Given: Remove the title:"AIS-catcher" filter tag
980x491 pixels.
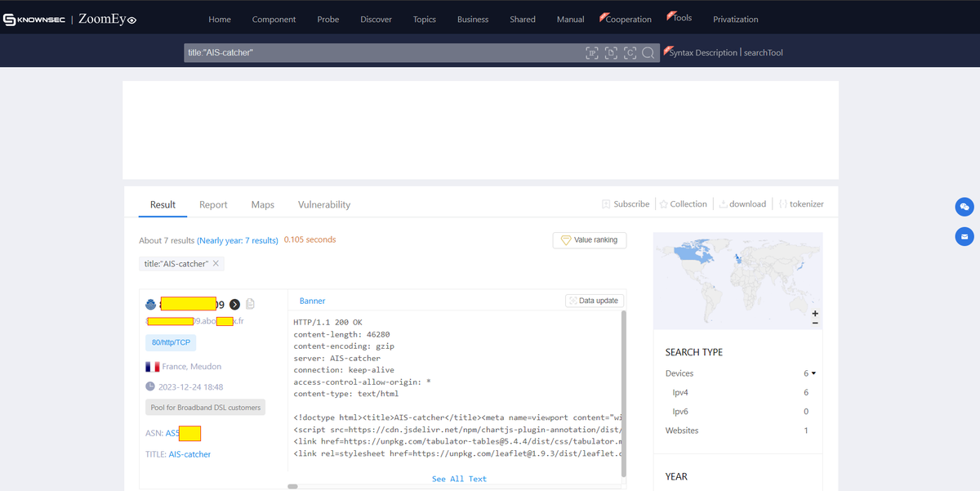Looking at the screenshot, I should pos(216,264).
